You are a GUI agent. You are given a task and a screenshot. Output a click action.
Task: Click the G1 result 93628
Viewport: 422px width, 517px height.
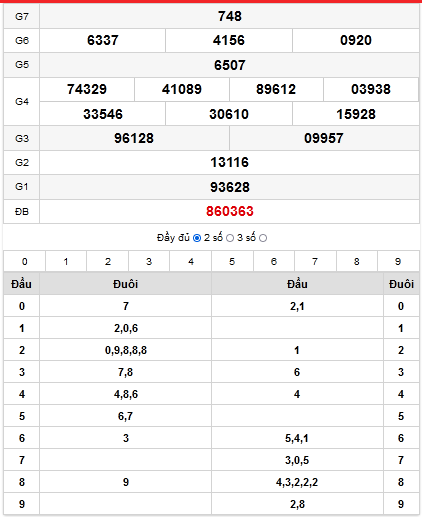[x=230, y=187]
